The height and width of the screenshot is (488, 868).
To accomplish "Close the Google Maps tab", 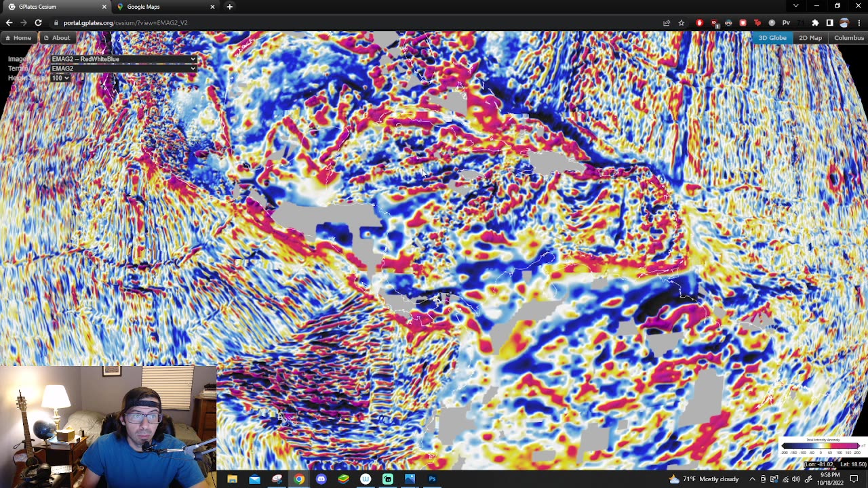I will point(212,7).
